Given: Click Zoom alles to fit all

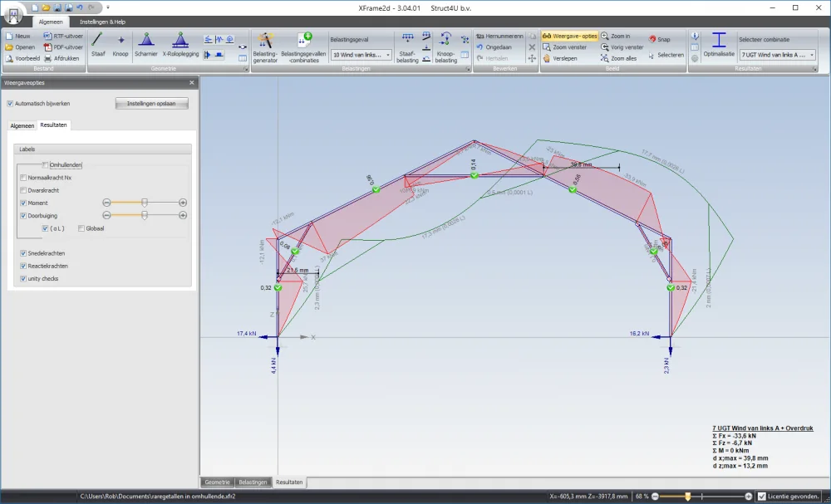Looking at the screenshot, I should tap(619, 58).
